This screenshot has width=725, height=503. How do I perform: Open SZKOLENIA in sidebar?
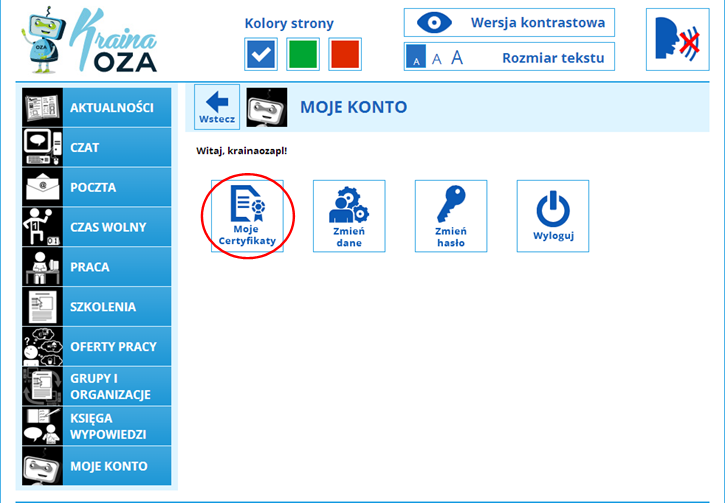point(97,306)
